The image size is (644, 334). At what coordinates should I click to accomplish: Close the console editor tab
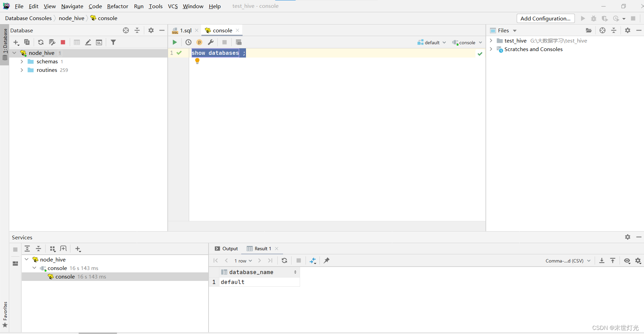(x=237, y=30)
